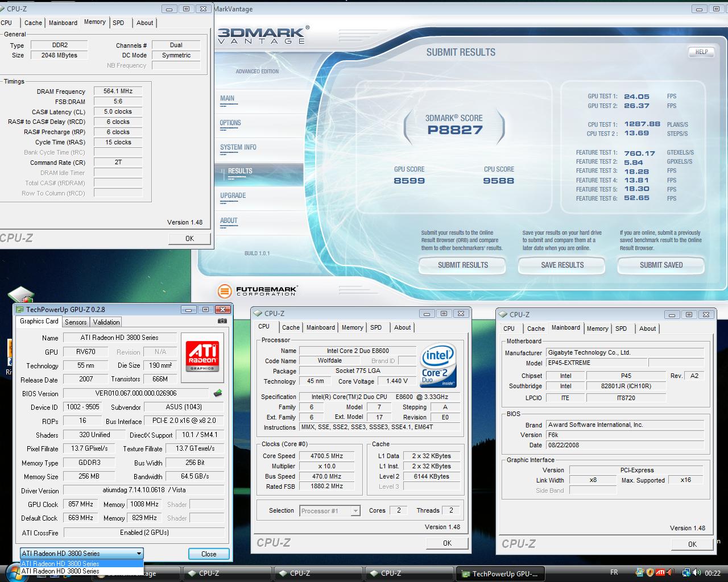728x582 pixels.
Task: Open the Options section in 3DMark
Action: (230, 123)
